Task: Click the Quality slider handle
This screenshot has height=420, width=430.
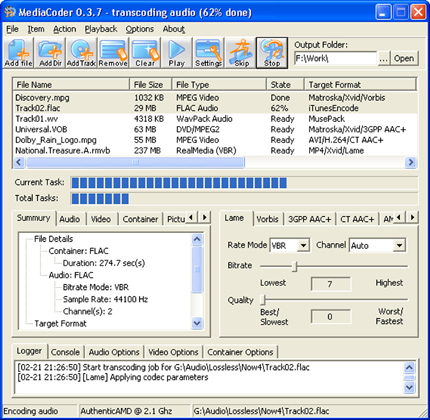Action: click(263, 300)
